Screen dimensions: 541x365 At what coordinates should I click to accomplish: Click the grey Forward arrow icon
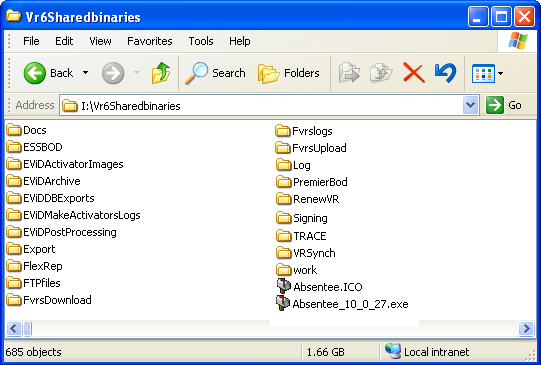(x=113, y=73)
